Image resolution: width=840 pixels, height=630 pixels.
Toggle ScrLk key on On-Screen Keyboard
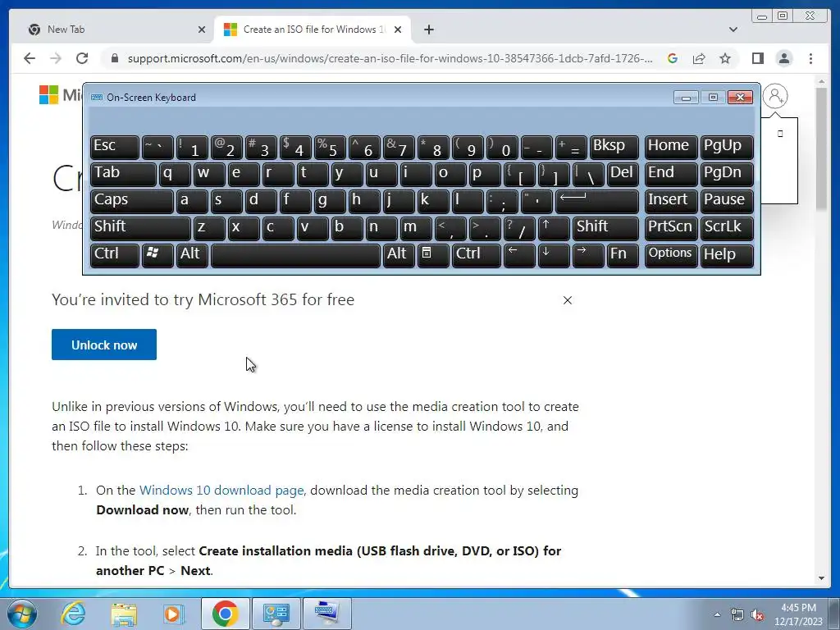click(x=727, y=228)
